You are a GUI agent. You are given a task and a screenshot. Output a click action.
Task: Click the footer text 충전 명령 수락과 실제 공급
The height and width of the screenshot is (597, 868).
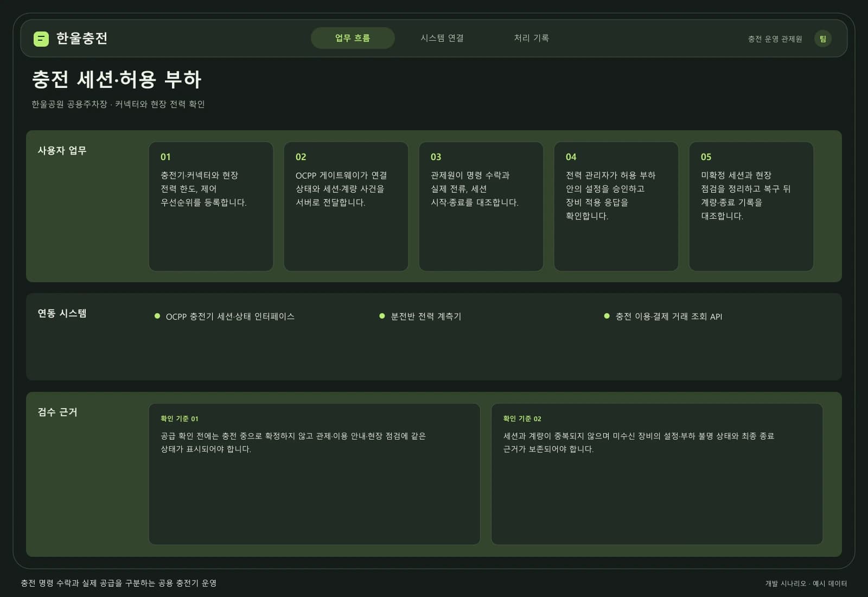[119, 583]
